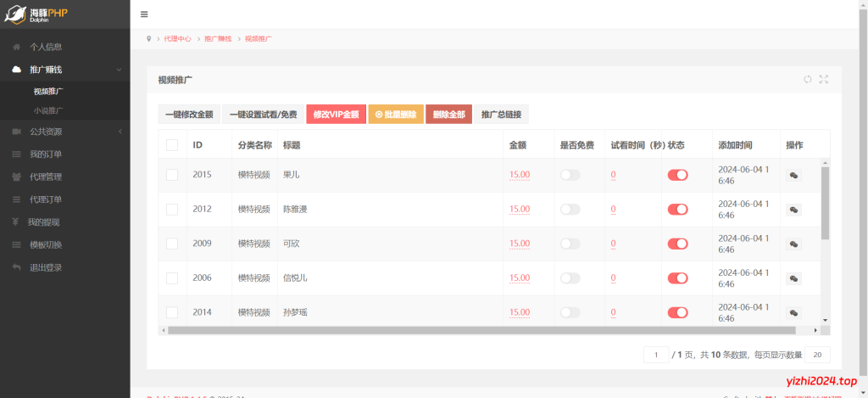The image size is (868, 398).
Task: Click the location pin icon in breadcrumb
Action: pyautogui.click(x=148, y=39)
